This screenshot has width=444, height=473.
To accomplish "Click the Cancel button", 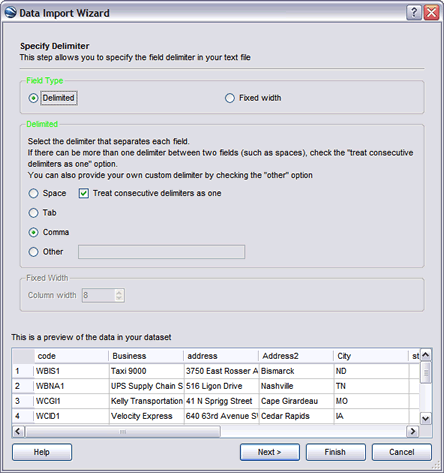I will 402,452.
